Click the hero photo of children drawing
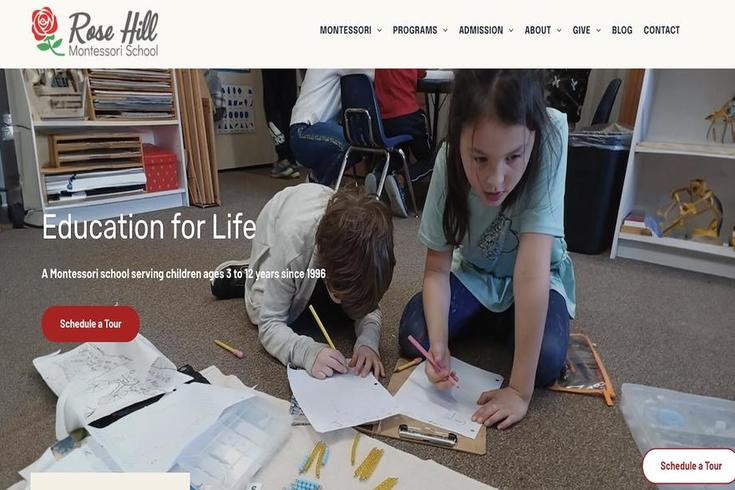 (x=368, y=279)
